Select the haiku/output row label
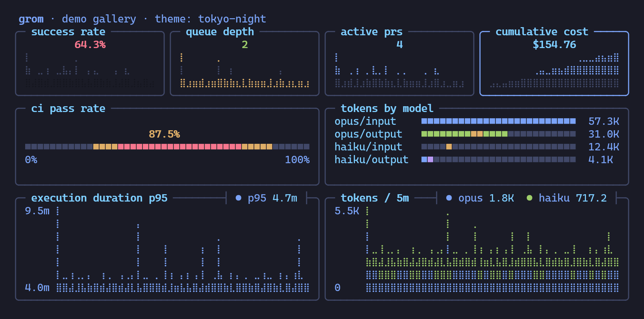Viewport: 644px width, 319px height. pyautogui.click(x=372, y=160)
